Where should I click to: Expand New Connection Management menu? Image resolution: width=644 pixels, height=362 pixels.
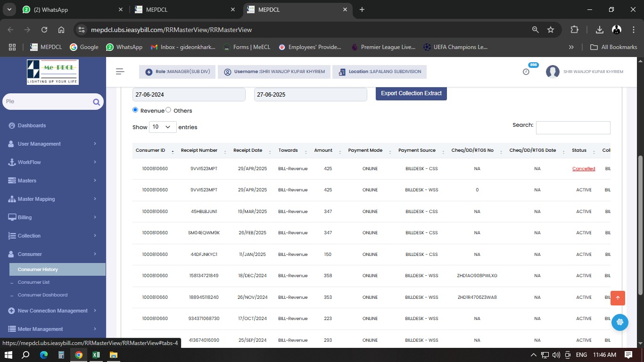[x=53, y=311]
